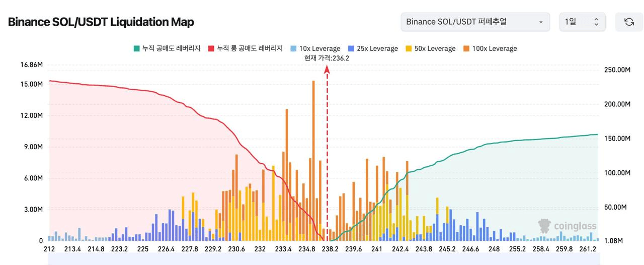Click the zoom range slider below the chart
The image size is (644, 265).
click(324, 259)
